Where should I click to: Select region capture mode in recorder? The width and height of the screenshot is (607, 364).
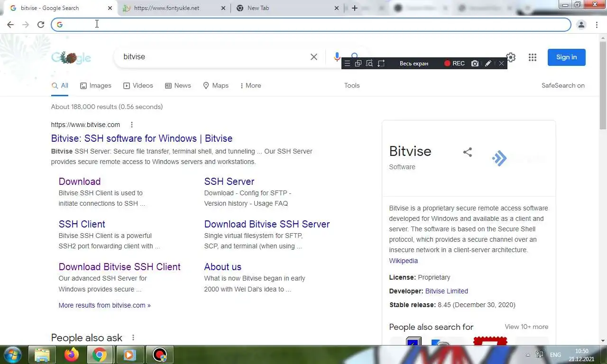tap(369, 64)
